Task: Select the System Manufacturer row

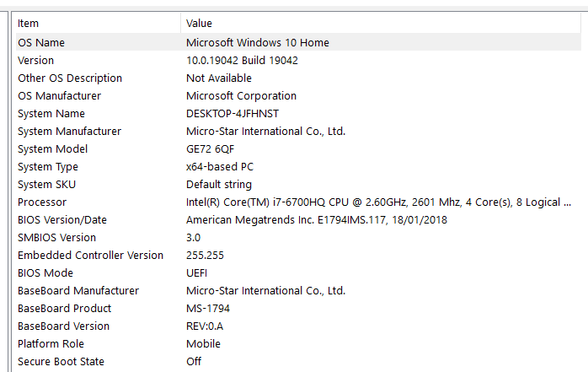Action: click(x=298, y=131)
